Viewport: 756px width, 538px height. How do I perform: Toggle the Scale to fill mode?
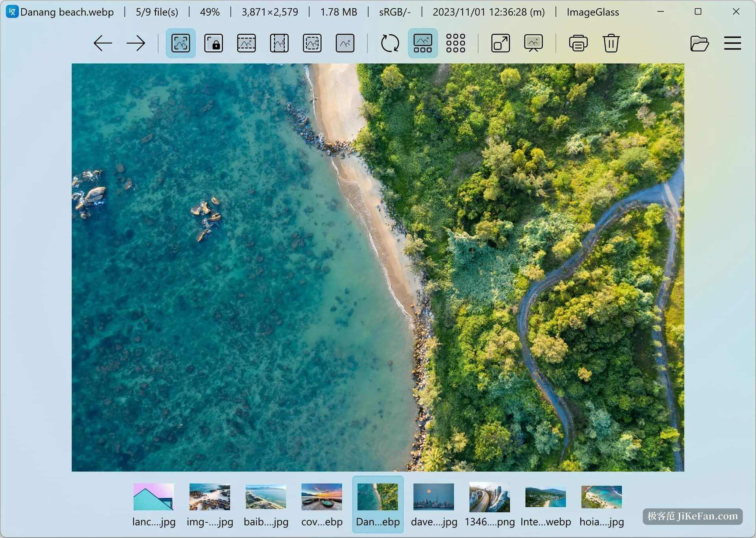345,43
